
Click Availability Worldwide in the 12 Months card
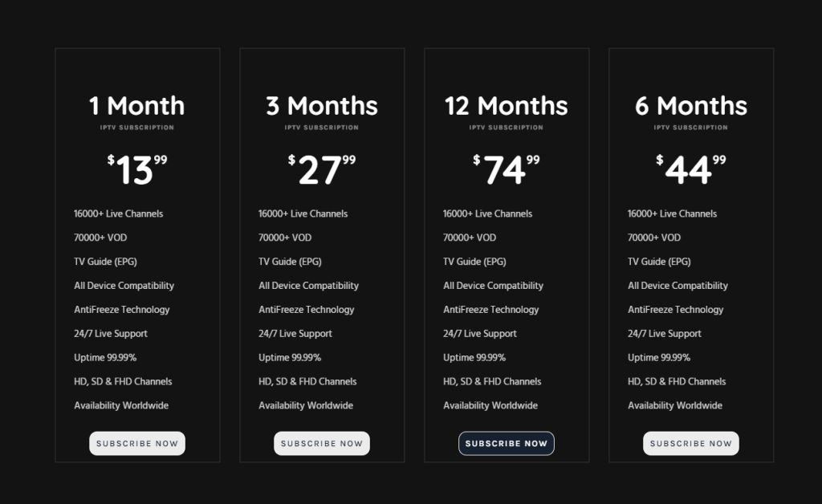490,406
